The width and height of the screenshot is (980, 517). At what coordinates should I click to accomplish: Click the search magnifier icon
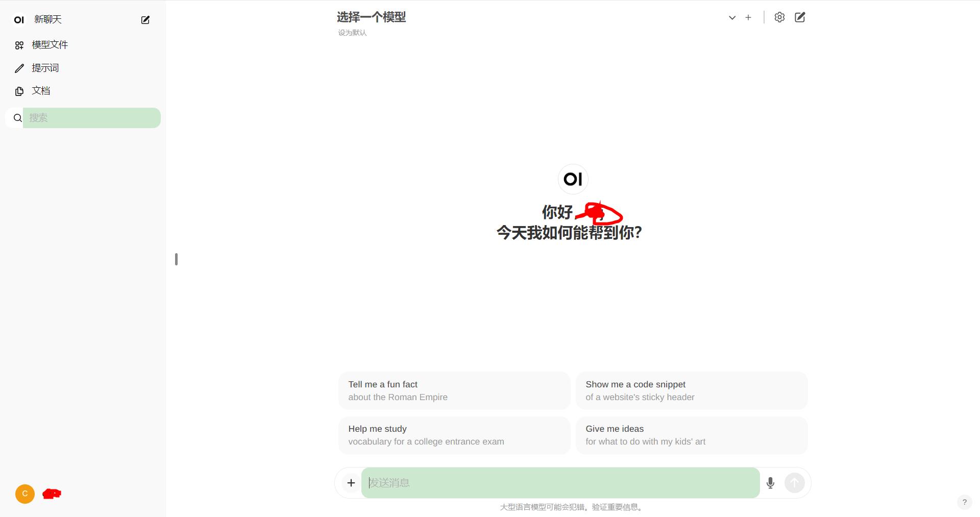pos(18,118)
